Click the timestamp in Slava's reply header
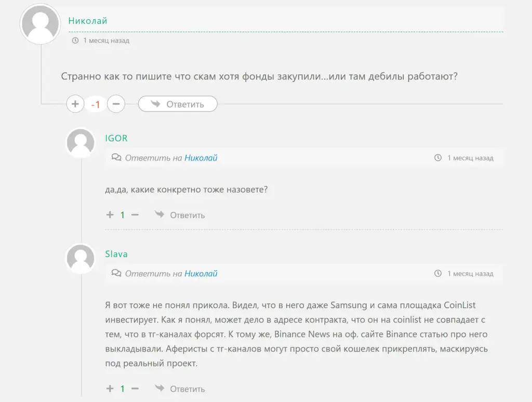This screenshot has height=402, width=532. coord(470,273)
